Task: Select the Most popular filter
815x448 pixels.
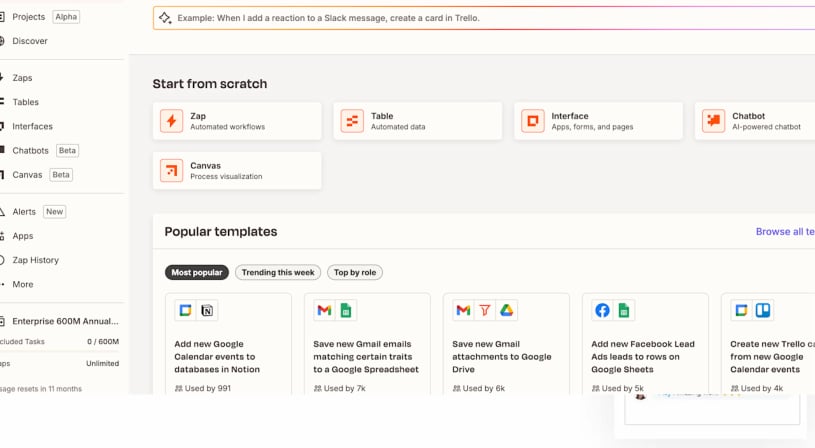Action: pos(197,272)
